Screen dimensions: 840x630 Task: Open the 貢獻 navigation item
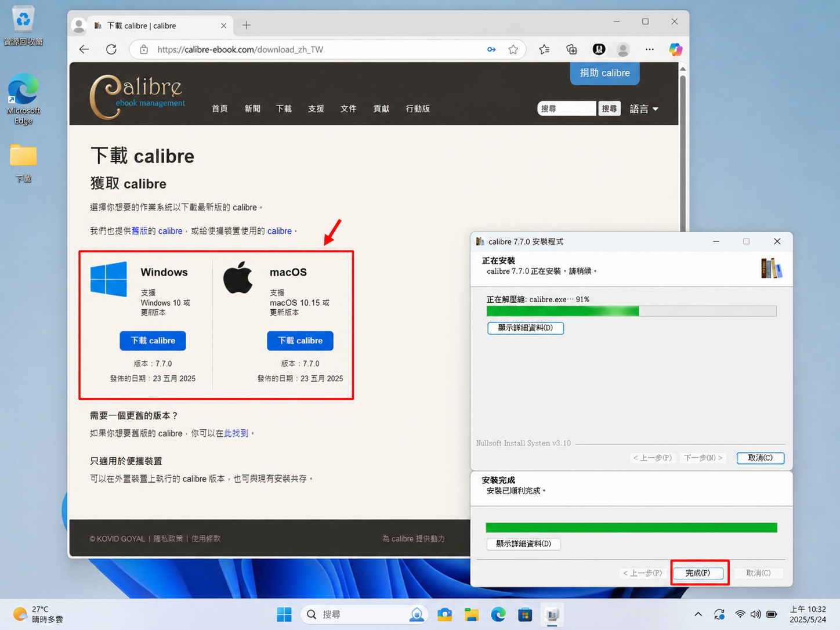[x=381, y=108]
